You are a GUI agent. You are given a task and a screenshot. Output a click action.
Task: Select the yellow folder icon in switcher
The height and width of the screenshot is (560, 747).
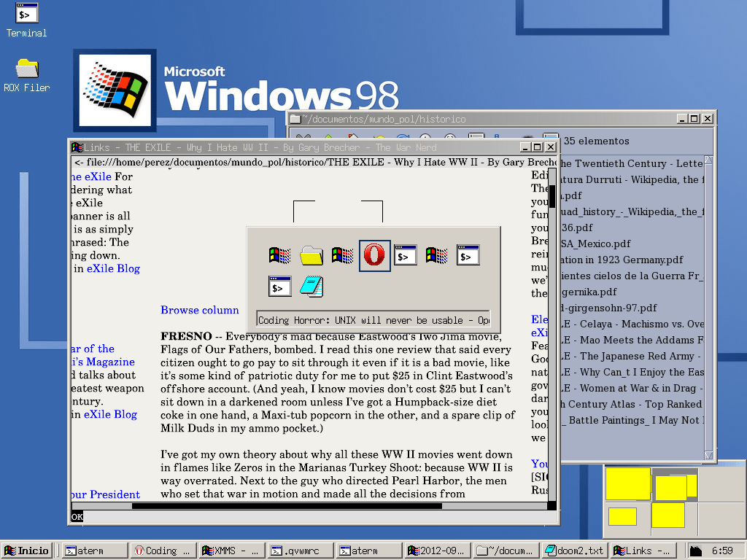pyautogui.click(x=311, y=255)
